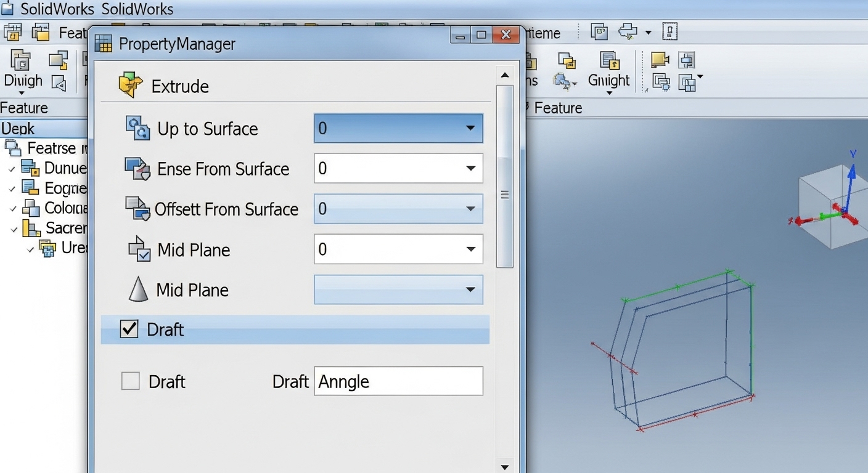Click the Gmight toolbar icon
868x473 pixels.
pos(609,60)
